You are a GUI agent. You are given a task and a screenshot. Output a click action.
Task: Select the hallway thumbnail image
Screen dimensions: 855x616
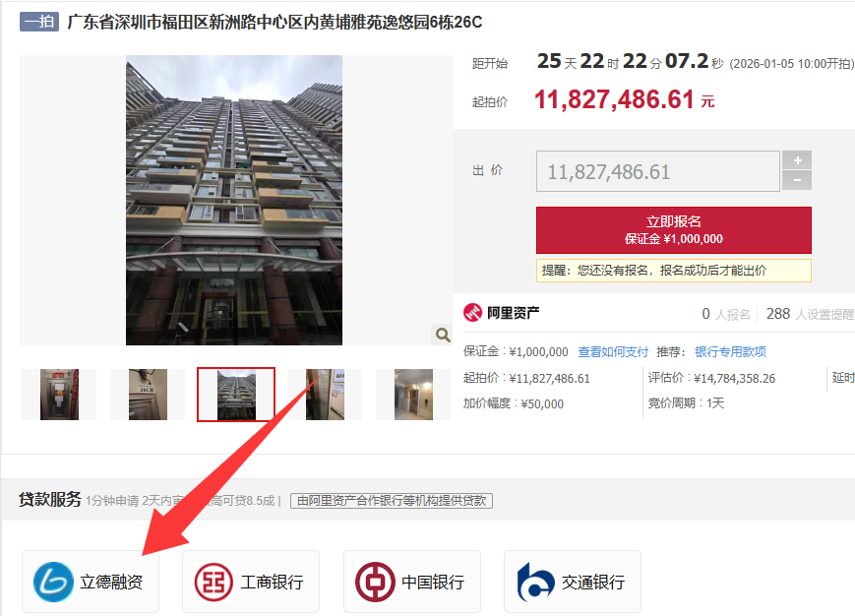point(413,395)
